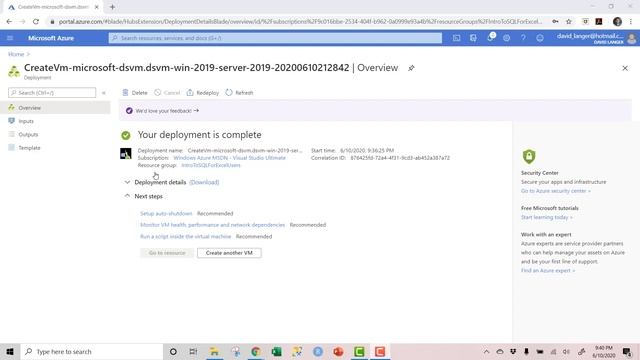
Task: Open Windows action center notifications
Action: point(627,351)
